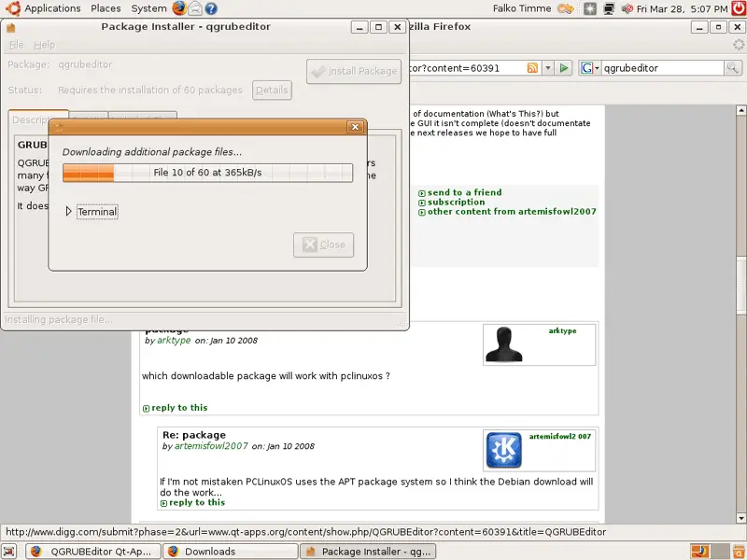Open the 'send to a friend' link
Viewport: 747px width, 560px height.
coord(464,192)
